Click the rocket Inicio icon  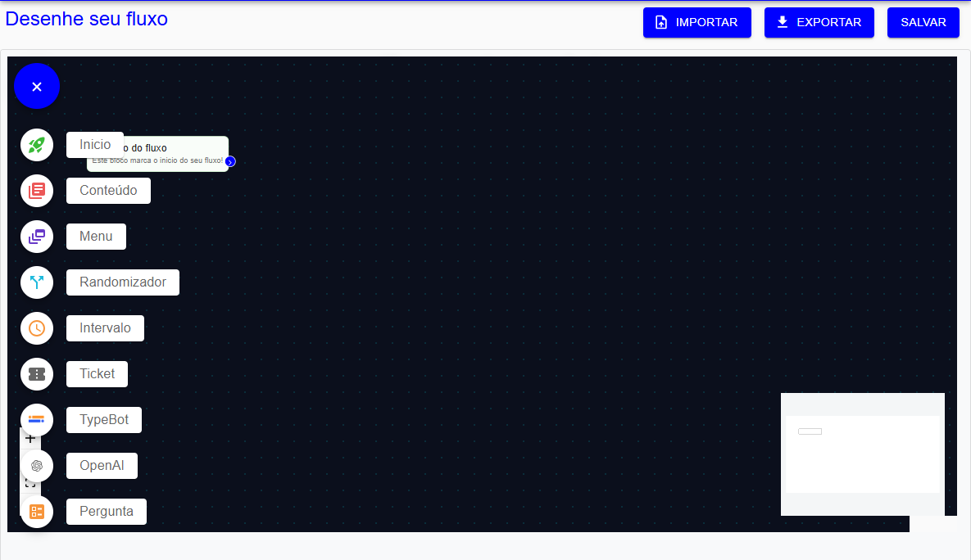[x=37, y=145]
